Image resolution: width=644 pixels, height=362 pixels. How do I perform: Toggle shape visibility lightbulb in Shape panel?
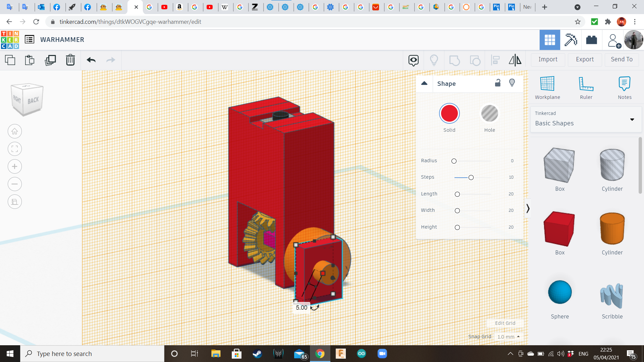pyautogui.click(x=512, y=83)
